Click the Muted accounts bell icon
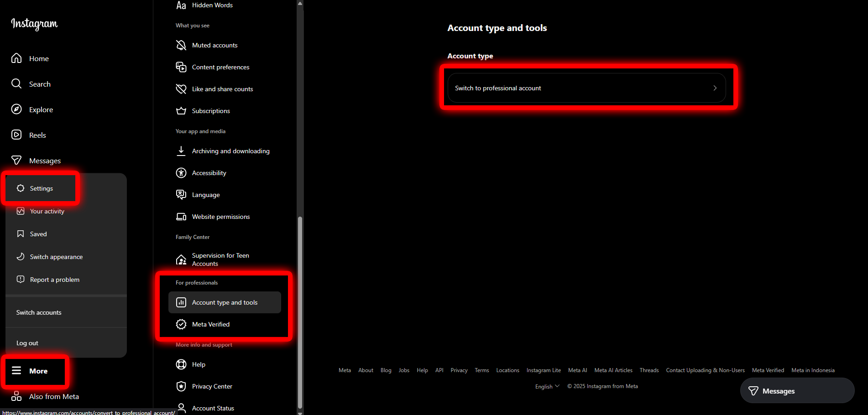The width and height of the screenshot is (868, 415). point(181,45)
